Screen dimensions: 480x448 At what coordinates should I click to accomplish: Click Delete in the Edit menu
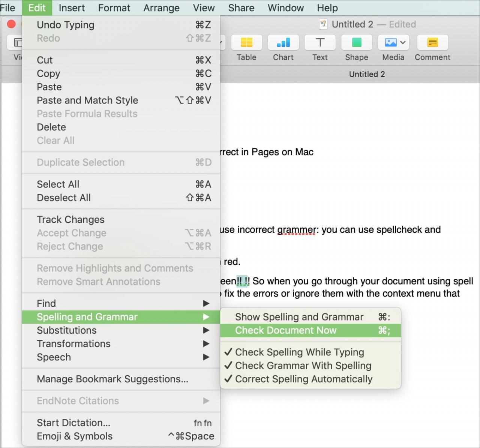click(x=121, y=127)
